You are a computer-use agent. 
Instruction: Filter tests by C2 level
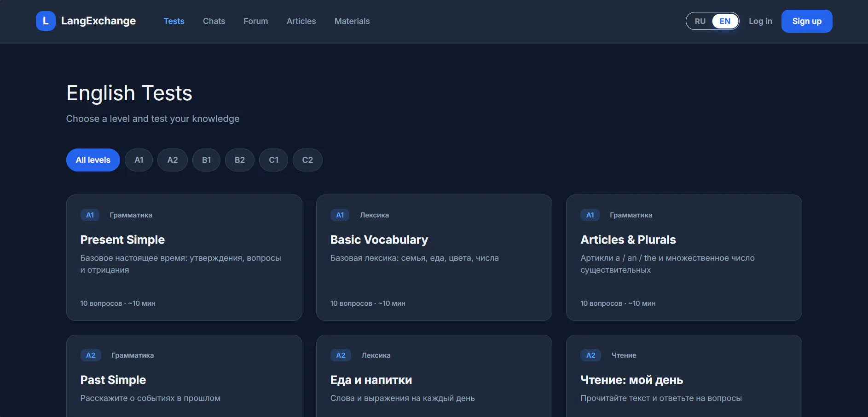[x=307, y=160]
